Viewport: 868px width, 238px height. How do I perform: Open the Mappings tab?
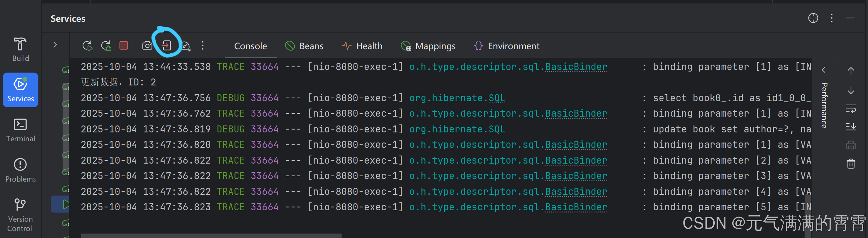coord(428,46)
